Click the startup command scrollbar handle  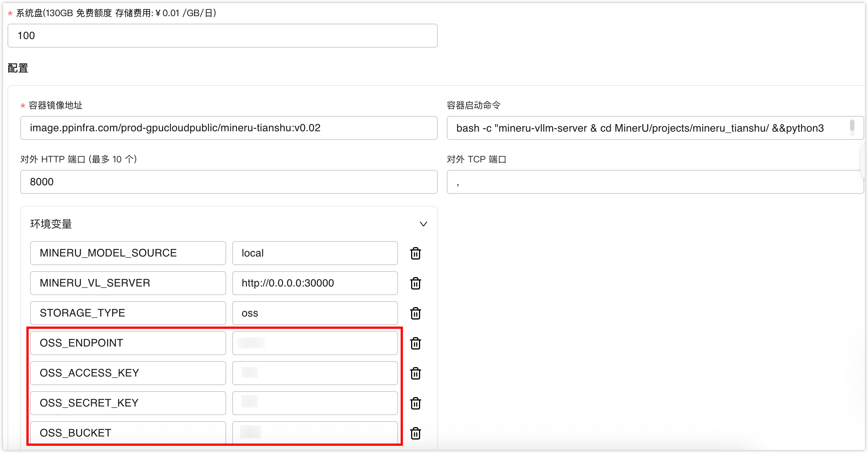[x=852, y=125]
